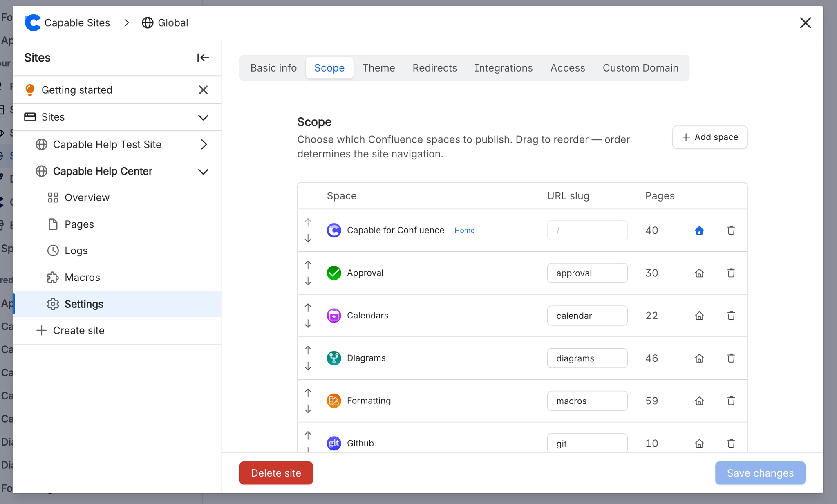837x504 pixels.
Task: Delete the Formatting space row
Action: tap(731, 401)
